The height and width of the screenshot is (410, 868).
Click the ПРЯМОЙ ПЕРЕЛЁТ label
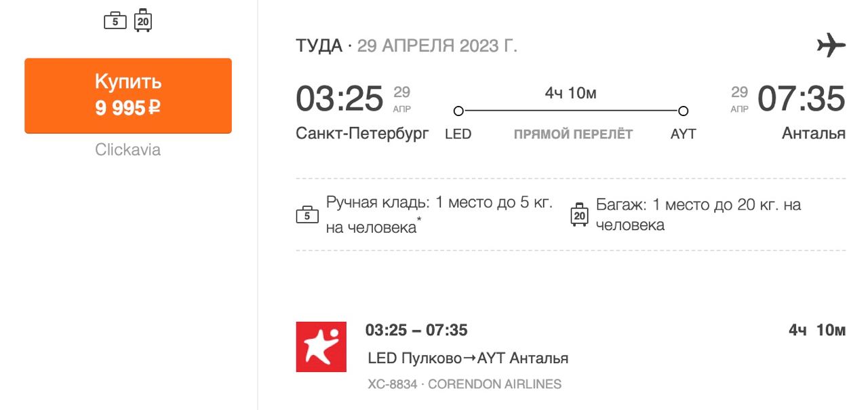coord(573,134)
